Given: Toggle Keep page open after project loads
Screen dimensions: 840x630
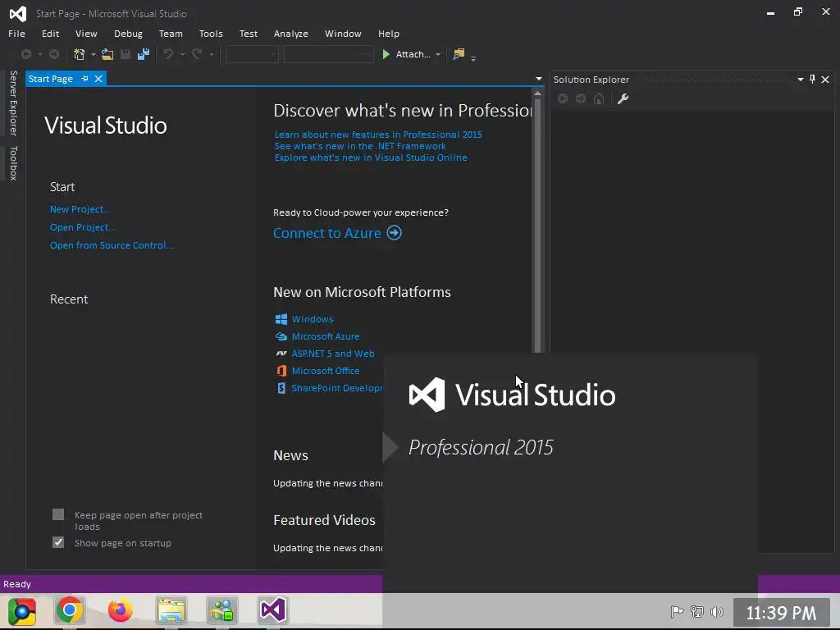Looking at the screenshot, I should click(x=58, y=515).
